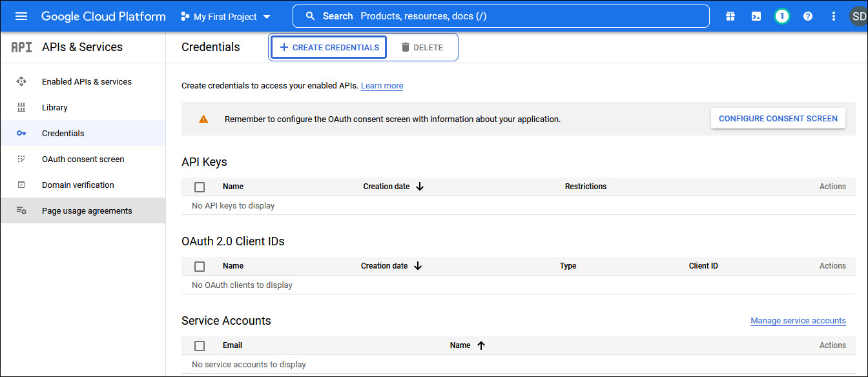Check the OAuth 2.0 Client IDs header checkbox
Viewport: 868px width, 377px height.
(200, 266)
